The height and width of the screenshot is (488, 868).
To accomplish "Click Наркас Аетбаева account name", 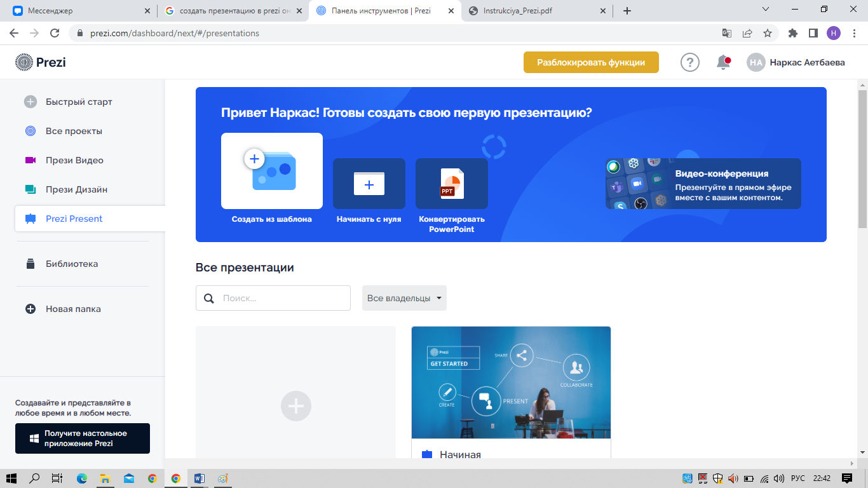I will (x=808, y=62).
